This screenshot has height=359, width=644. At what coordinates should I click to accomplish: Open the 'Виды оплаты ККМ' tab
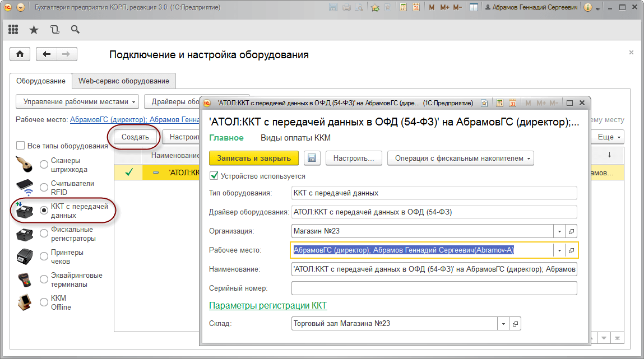(295, 138)
